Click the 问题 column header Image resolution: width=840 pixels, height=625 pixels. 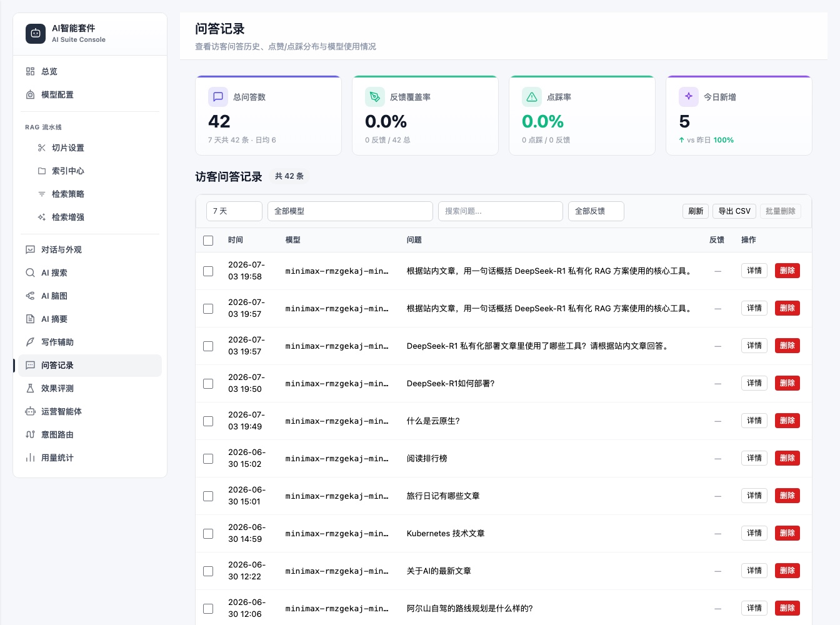414,240
